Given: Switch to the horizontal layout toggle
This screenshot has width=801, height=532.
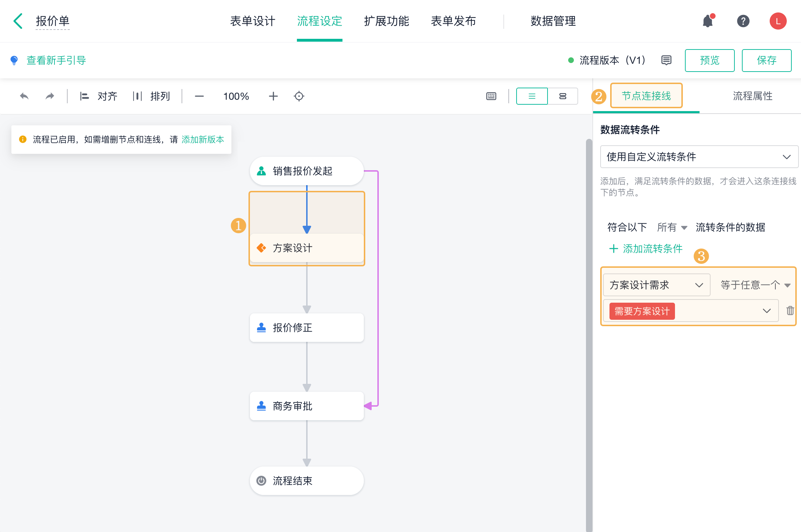Looking at the screenshot, I should point(563,96).
